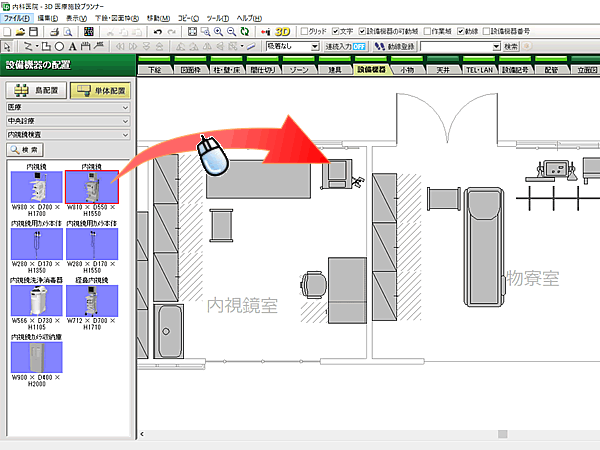600x450 pixels.
Task: Open the 中央診療 department dropdown
Action: click(68, 119)
